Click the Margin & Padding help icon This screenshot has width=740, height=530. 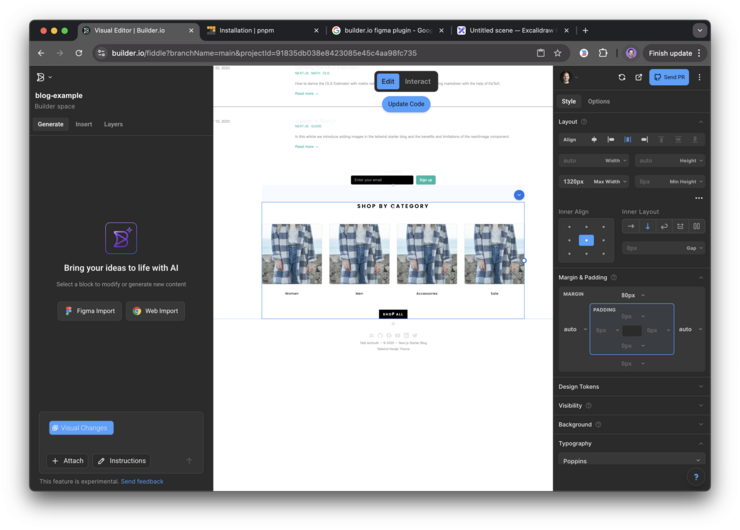coord(614,278)
